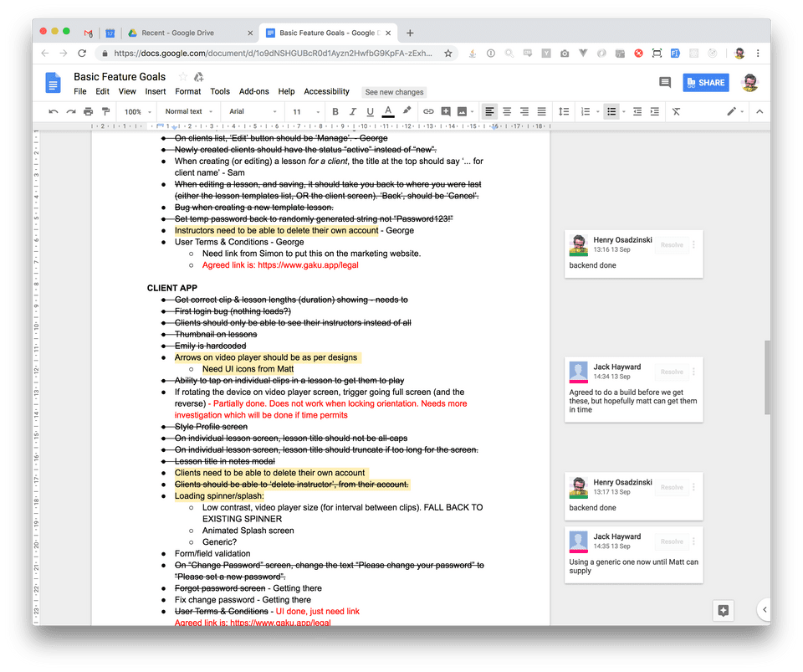
Task: Click the Increase indent icon
Action: 654,111
